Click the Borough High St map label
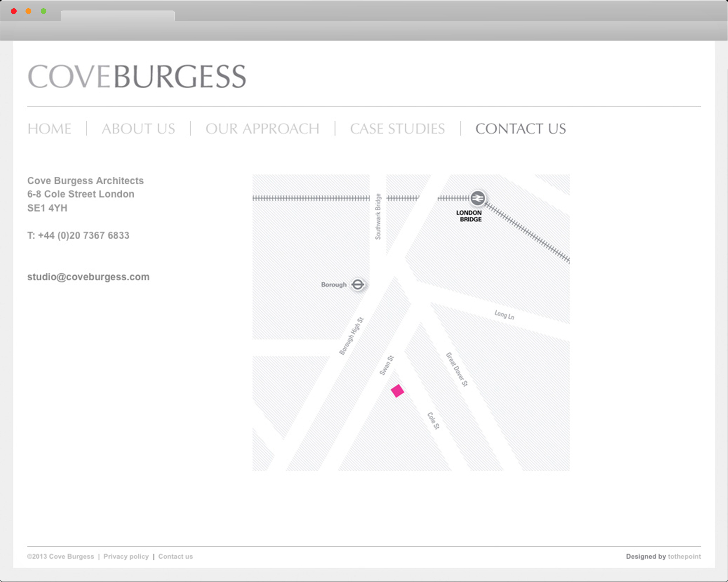 351,336
